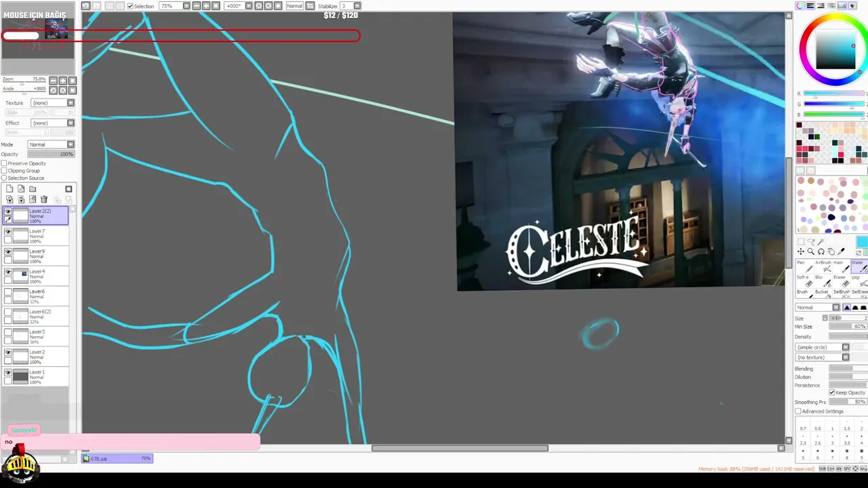Delete the selected layer with trash icon
868x488 pixels.
click(44, 199)
